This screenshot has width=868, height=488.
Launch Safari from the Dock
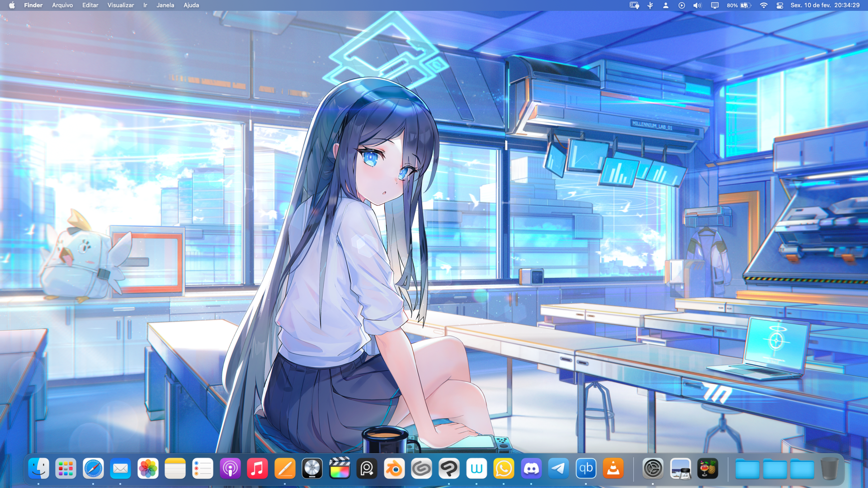coord(93,469)
